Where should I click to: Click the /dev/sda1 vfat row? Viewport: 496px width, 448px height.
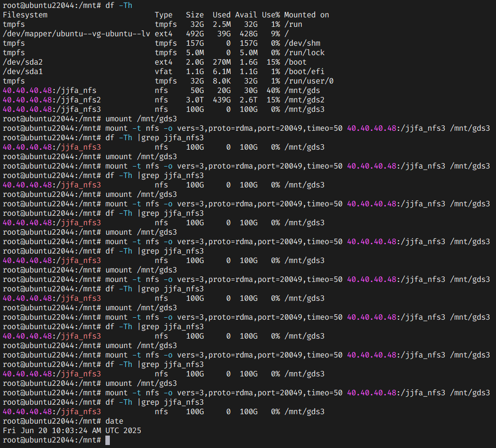[164, 72]
